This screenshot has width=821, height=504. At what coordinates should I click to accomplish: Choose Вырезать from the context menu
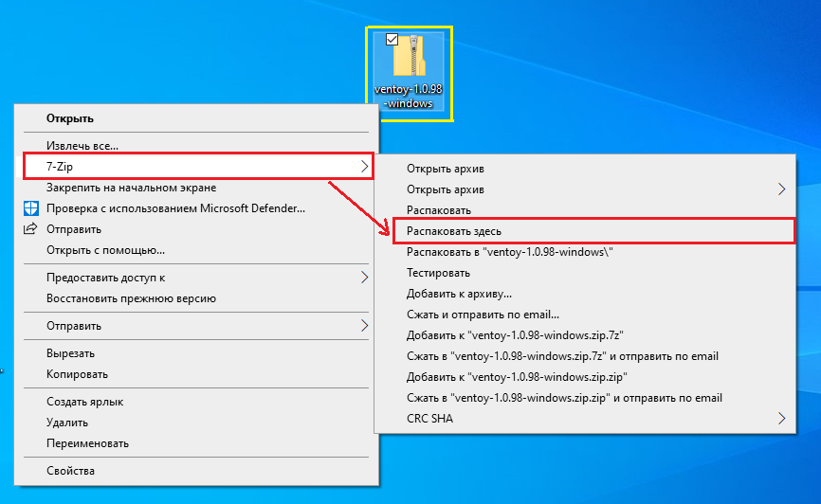196,353
